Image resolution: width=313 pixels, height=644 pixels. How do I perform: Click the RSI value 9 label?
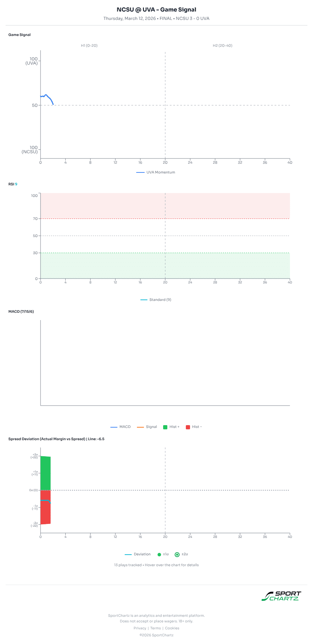(x=16, y=184)
